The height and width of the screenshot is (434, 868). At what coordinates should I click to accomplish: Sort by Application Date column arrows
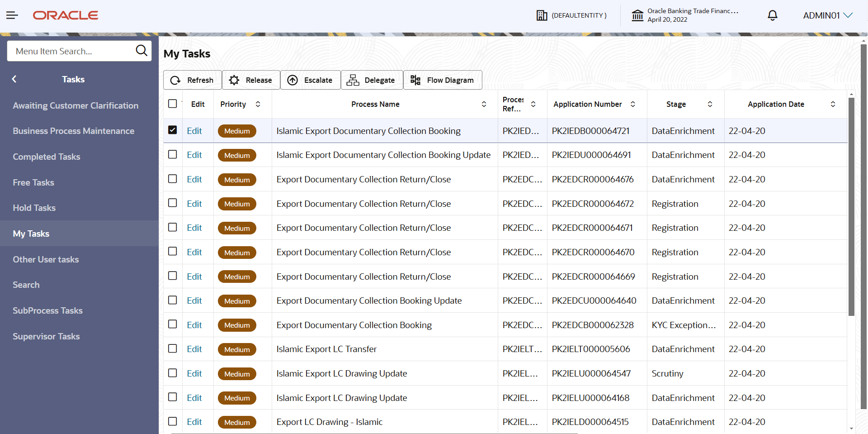pos(832,104)
